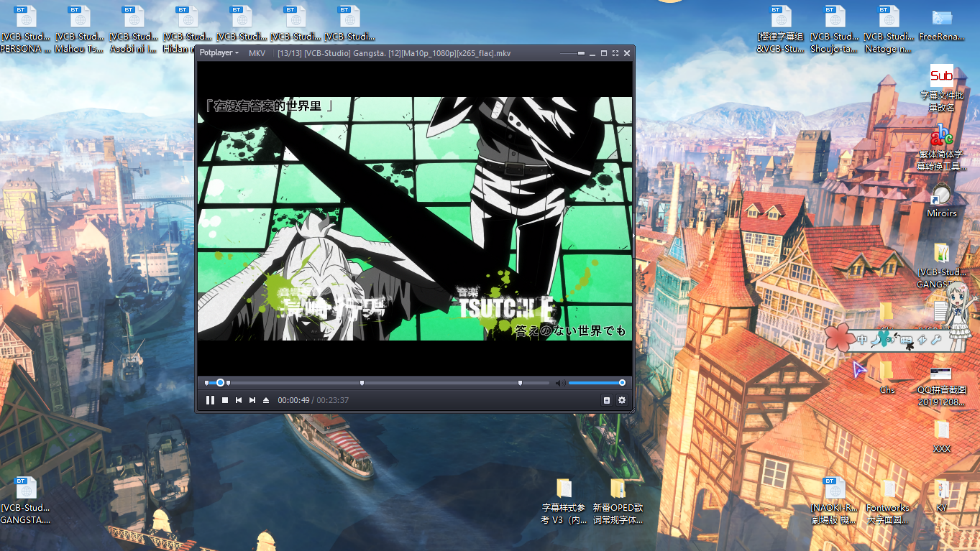The image size is (980, 551).
Task: Select the 字幕文件批量改名 Sub icon
Action: click(x=942, y=88)
